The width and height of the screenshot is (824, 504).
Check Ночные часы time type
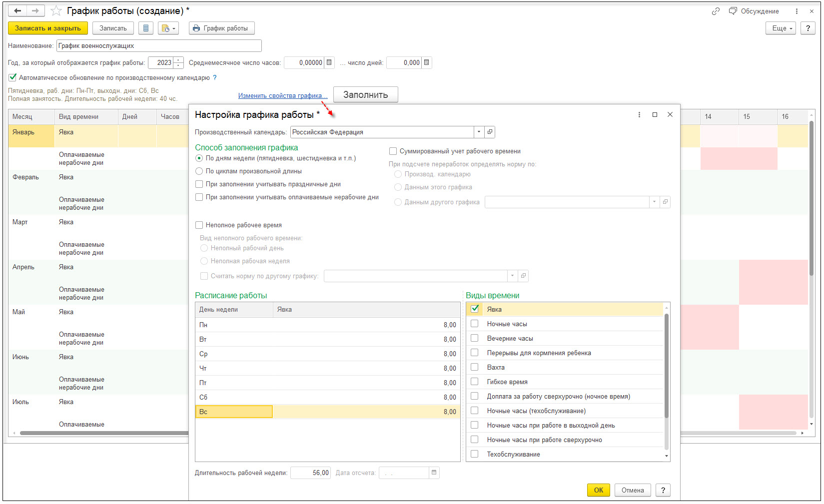pos(475,324)
